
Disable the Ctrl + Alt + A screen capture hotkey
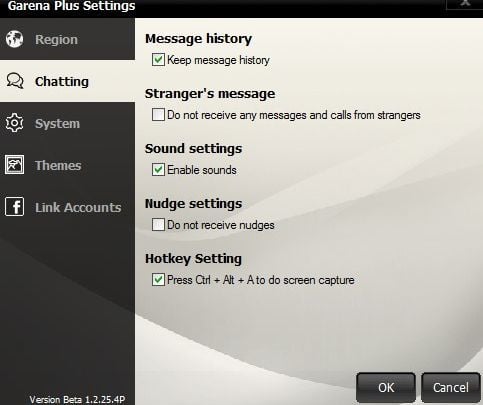pos(158,280)
